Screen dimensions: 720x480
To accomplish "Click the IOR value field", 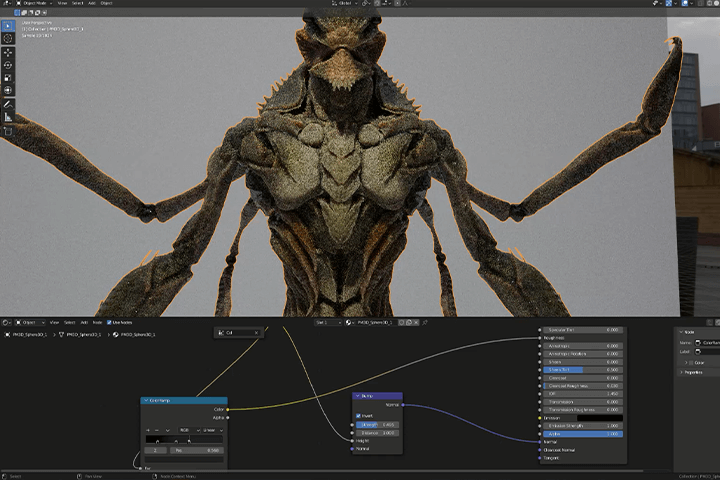I will (x=583, y=394).
